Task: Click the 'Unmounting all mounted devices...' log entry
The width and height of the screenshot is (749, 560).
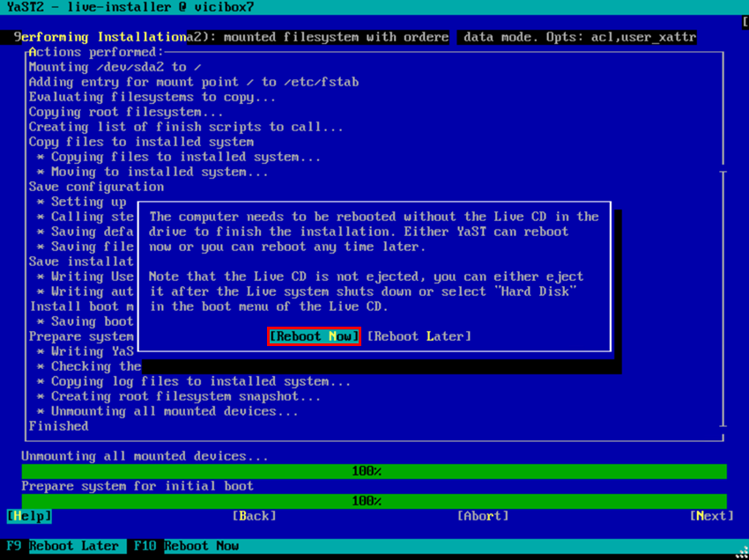Action: pyautogui.click(x=174, y=411)
